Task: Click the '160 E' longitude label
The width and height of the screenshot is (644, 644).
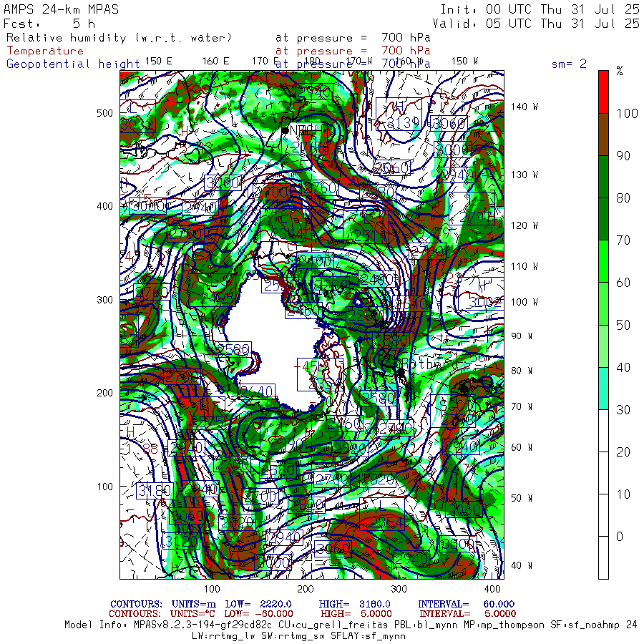Action: (x=215, y=62)
